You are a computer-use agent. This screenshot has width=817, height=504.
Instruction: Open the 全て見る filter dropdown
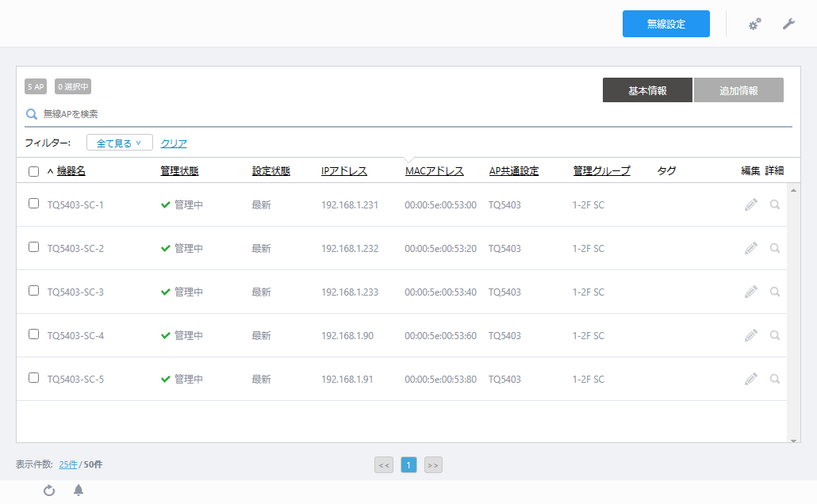click(119, 143)
